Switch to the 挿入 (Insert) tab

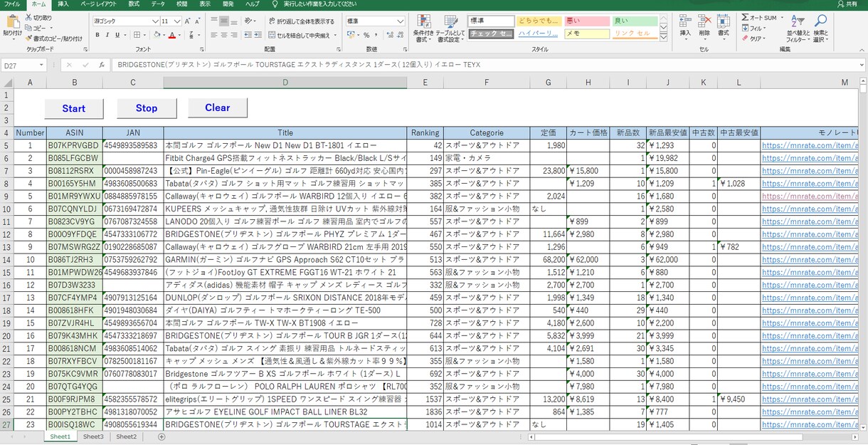pyautogui.click(x=63, y=4)
